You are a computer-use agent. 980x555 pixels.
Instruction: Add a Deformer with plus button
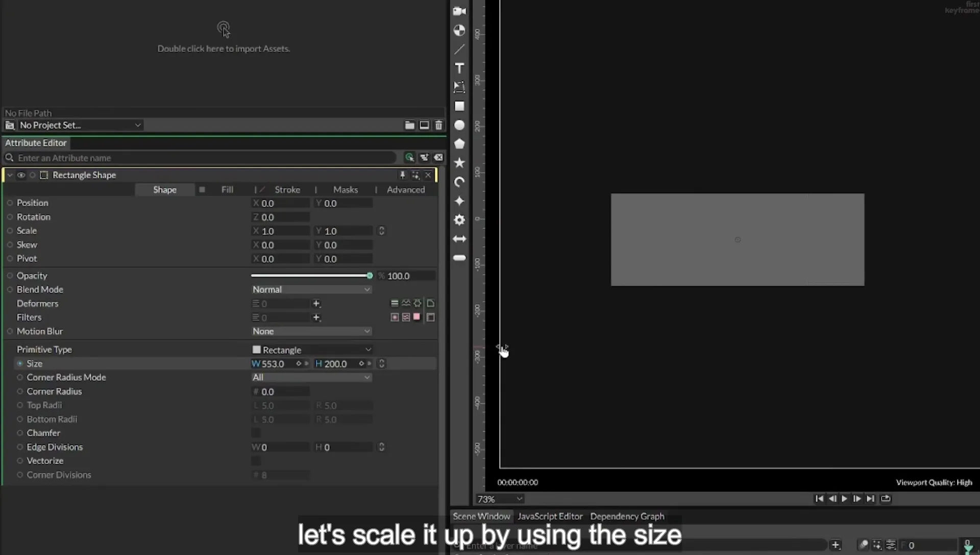point(316,304)
